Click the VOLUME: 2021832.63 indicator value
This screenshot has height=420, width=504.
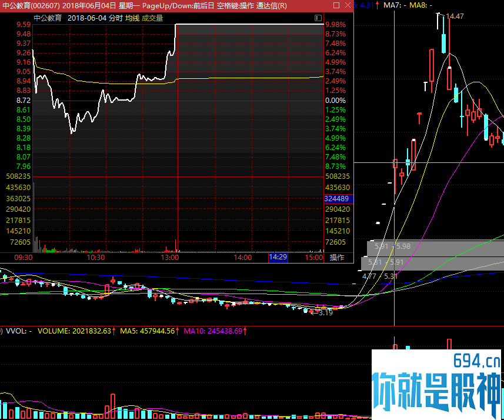(x=76, y=331)
